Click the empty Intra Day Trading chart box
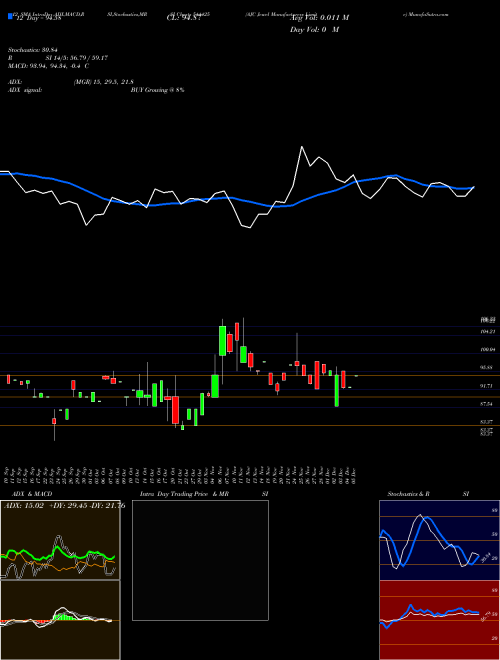Viewport: 500px width, 660px height. (200, 560)
